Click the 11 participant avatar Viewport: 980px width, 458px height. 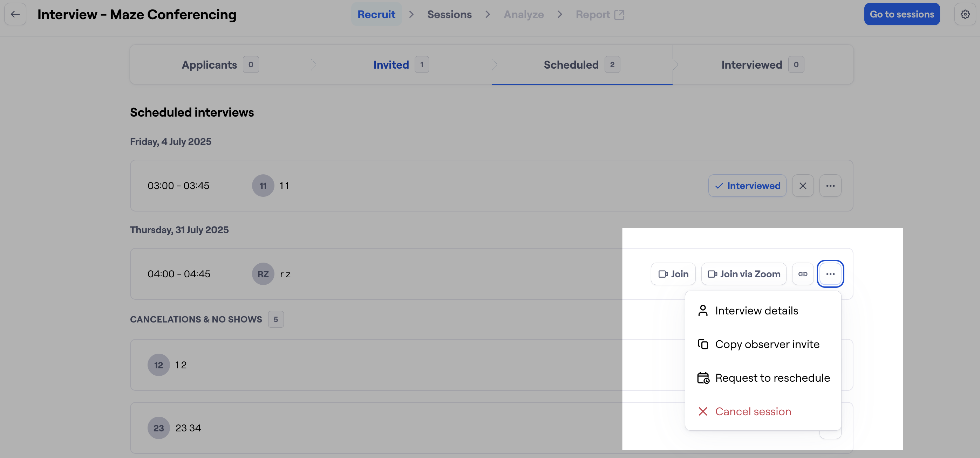(x=263, y=186)
